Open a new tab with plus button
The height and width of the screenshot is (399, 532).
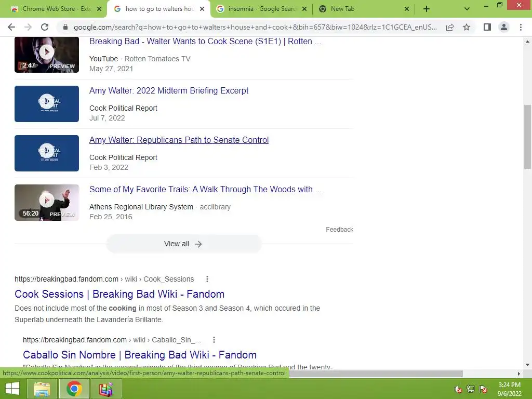(427, 9)
